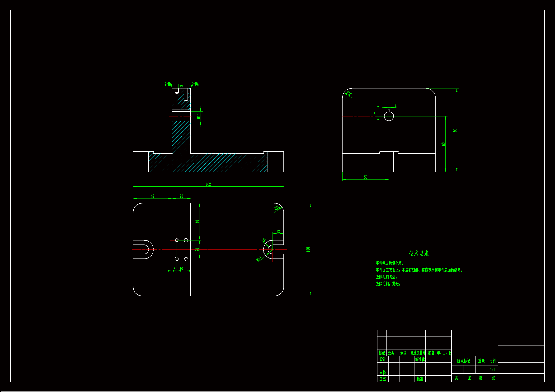Select the 标准化 cell in title block
555x392 pixels.
click(x=420, y=360)
